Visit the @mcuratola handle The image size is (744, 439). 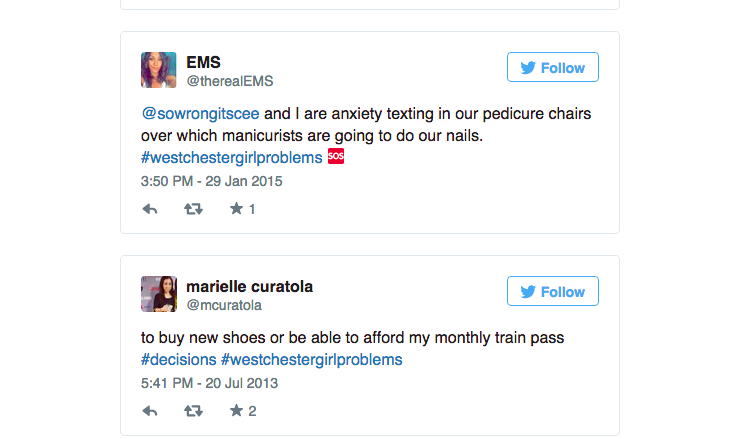[x=224, y=305]
